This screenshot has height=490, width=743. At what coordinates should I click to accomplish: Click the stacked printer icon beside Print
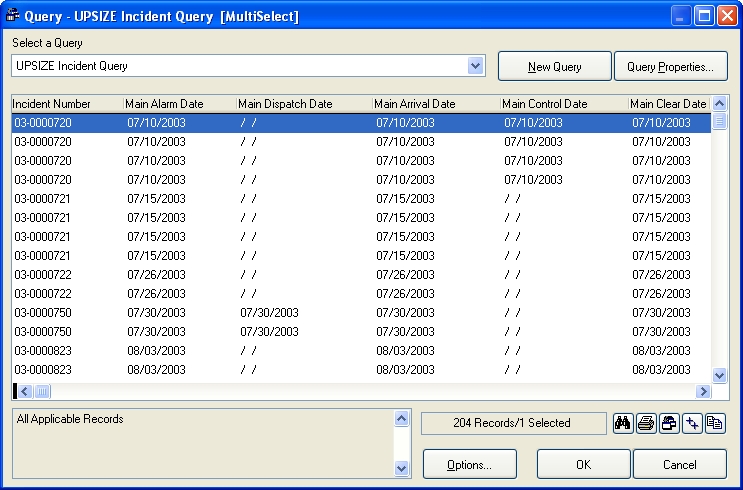pyautogui.click(x=669, y=423)
